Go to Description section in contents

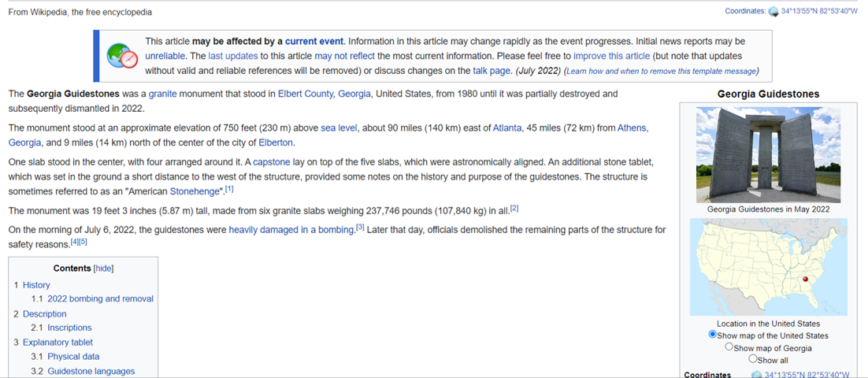coord(44,313)
